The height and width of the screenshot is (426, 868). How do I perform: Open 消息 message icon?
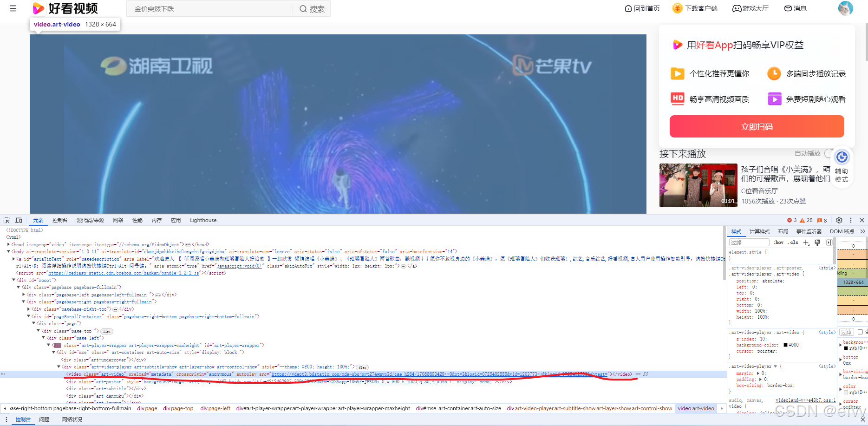tap(788, 8)
